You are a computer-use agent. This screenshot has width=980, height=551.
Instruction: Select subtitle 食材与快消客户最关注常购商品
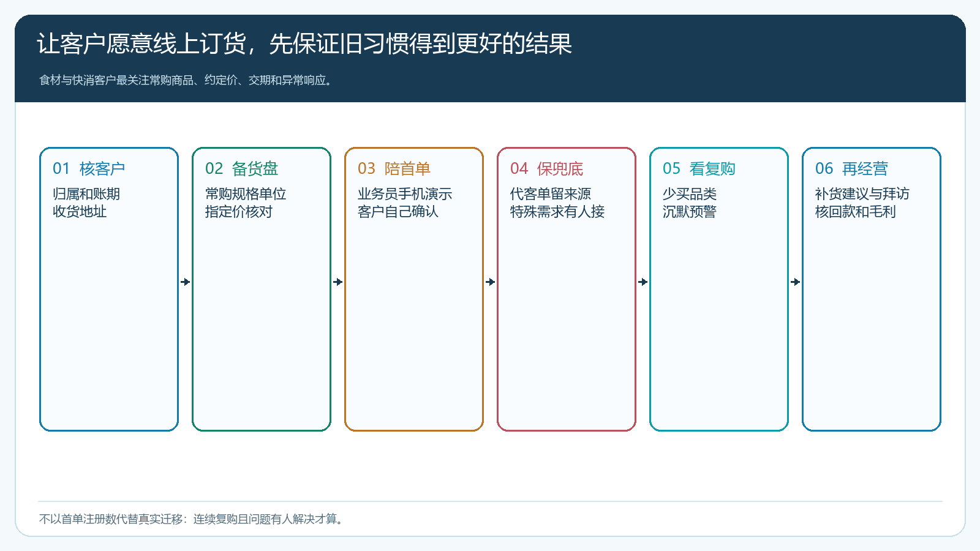coord(187,80)
